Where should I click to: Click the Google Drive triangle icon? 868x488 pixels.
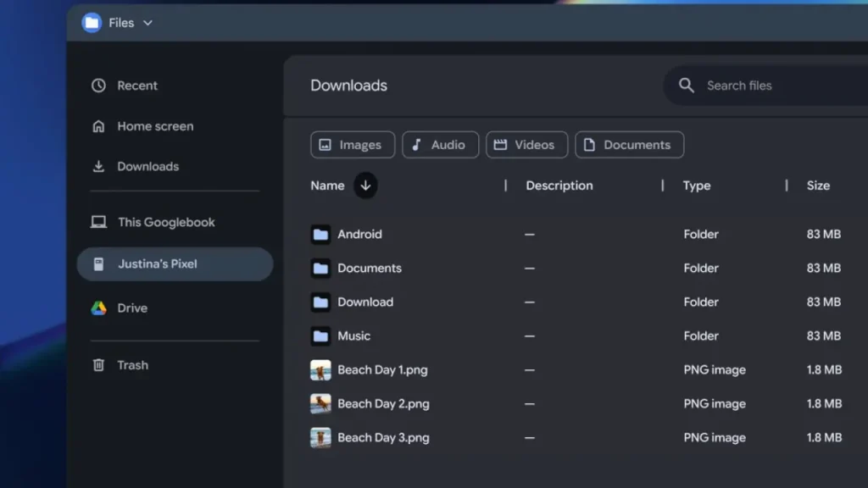click(98, 308)
